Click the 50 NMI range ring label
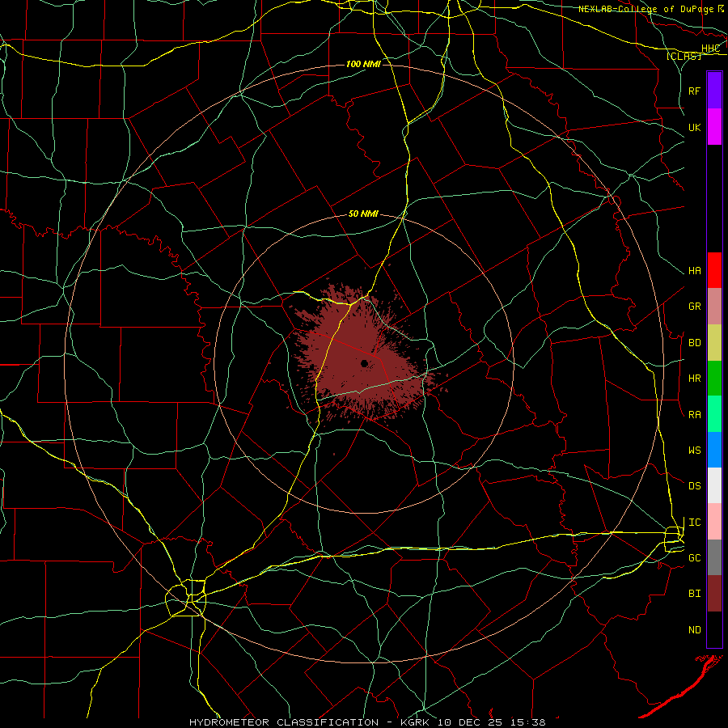Image resolution: width=728 pixels, height=728 pixels. tap(363, 214)
